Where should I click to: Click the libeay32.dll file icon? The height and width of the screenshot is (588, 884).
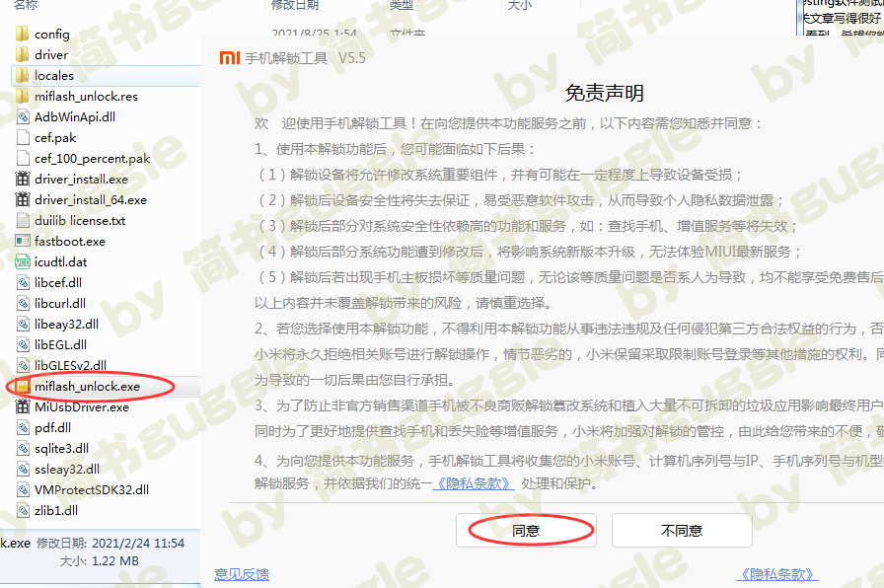(x=23, y=325)
